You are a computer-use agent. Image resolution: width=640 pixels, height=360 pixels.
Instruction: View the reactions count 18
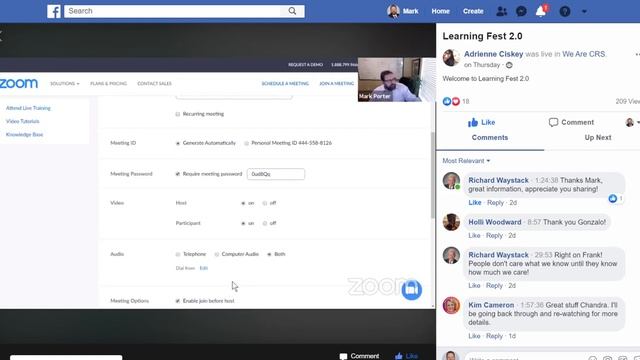[465, 101]
